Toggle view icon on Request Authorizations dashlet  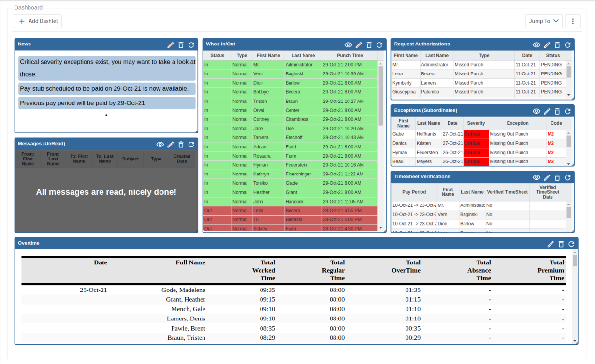click(x=537, y=45)
